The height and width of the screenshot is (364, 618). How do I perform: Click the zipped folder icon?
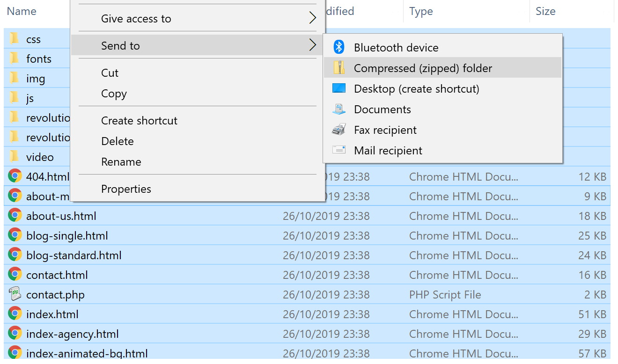click(x=339, y=68)
